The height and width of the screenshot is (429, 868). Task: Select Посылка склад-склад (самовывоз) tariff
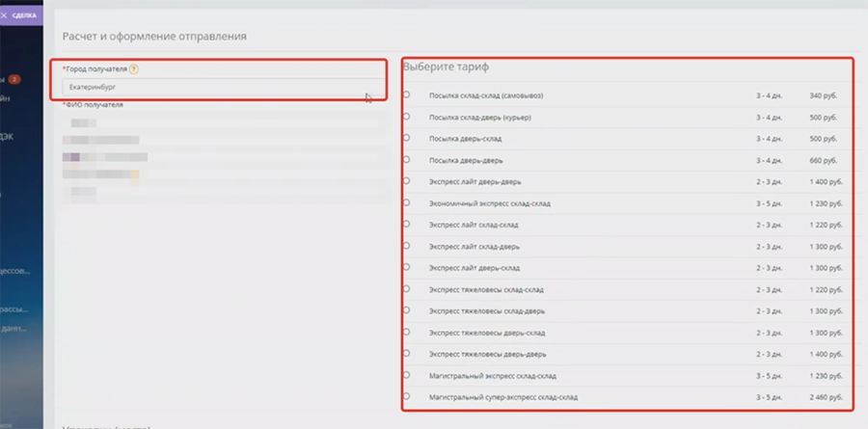[x=406, y=94]
